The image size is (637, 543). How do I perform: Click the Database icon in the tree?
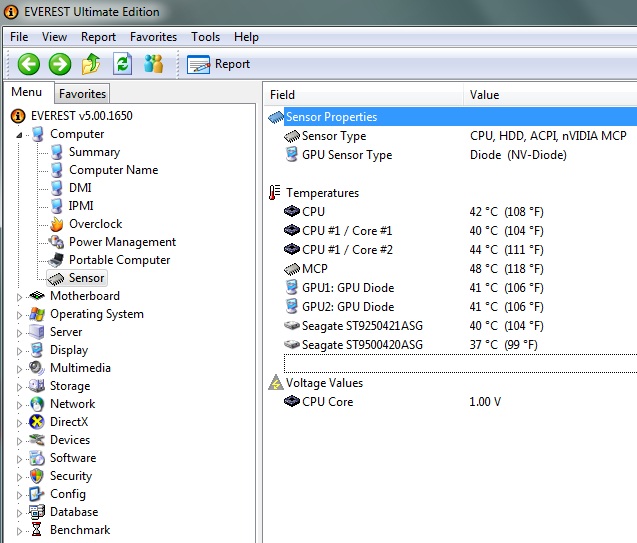pos(37,512)
